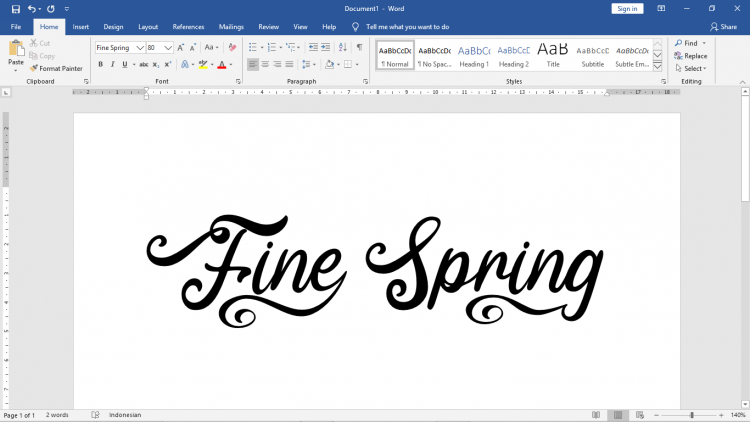Screen dimensions: 750x422
Task: Click Copy in the Clipboard group
Action: 42,56
